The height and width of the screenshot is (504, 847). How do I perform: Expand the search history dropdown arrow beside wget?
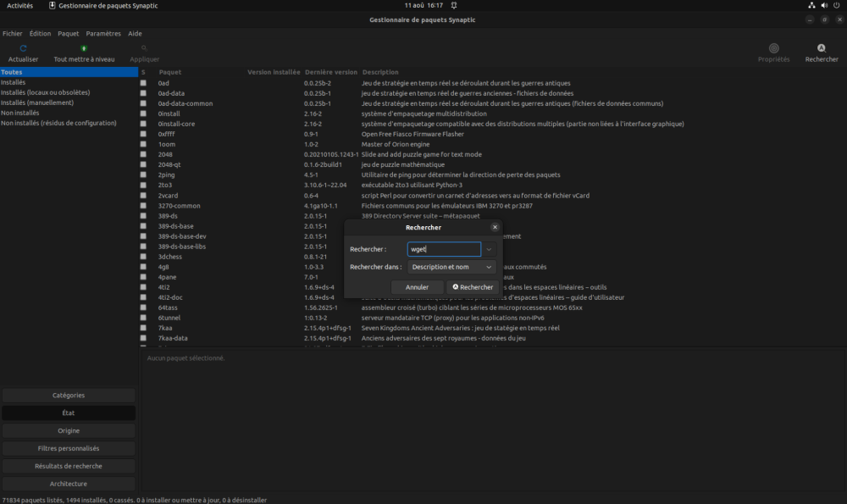click(489, 250)
